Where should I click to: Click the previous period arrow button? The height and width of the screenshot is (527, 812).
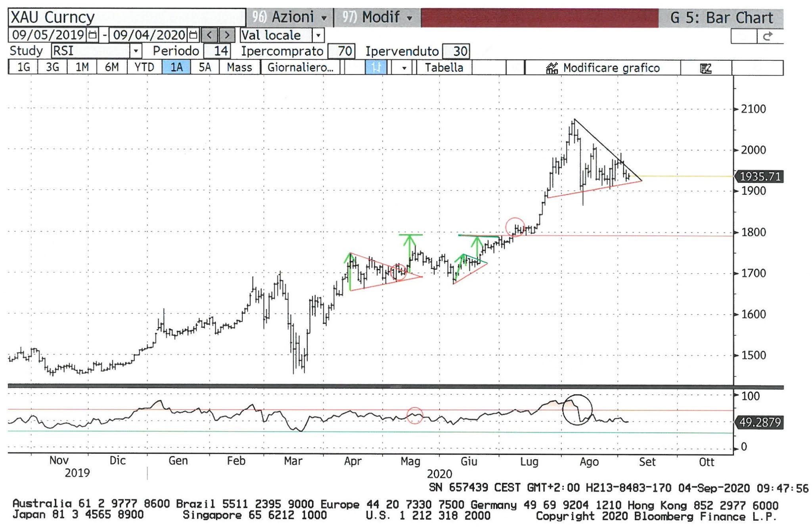(x=210, y=35)
